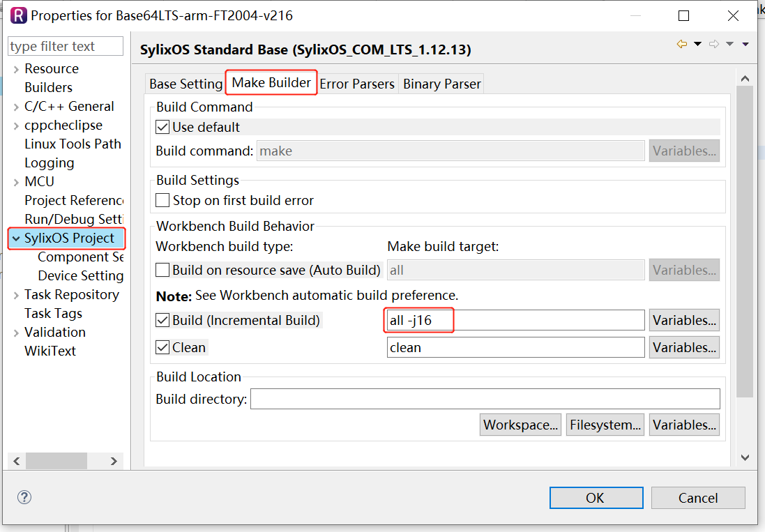
Task: Click the type filter text field
Action: (x=66, y=46)
